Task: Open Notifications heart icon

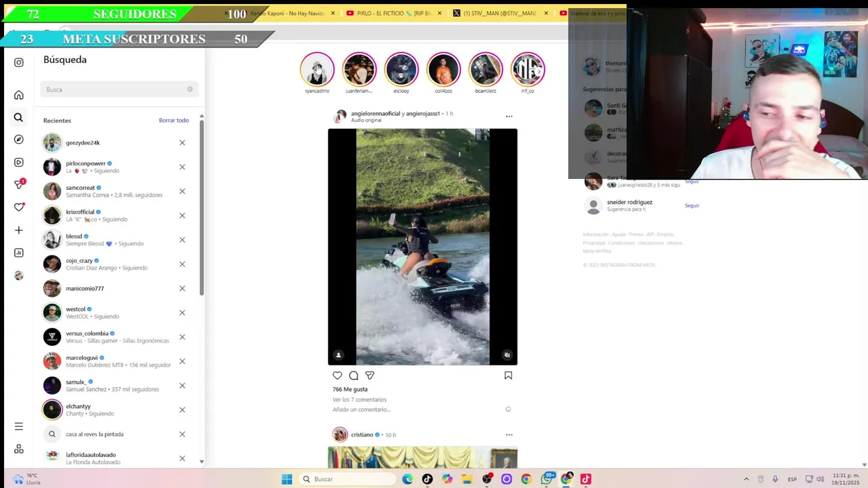Action: tap(19, 207)
